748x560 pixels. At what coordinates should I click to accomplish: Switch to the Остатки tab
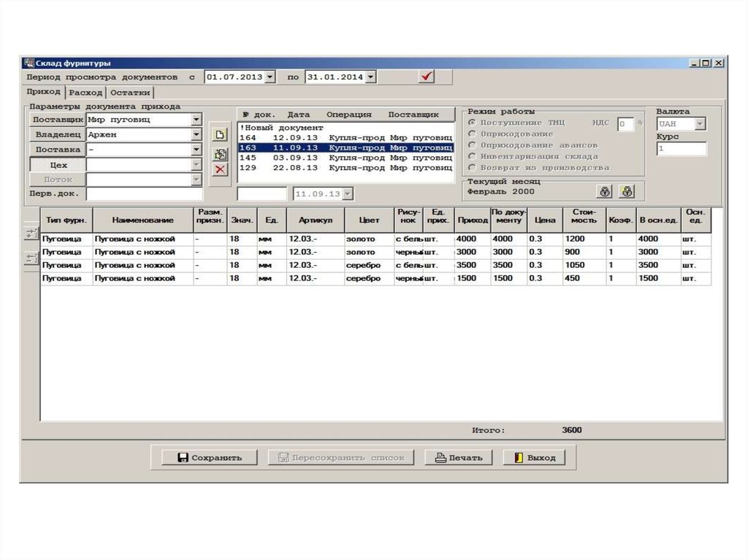click(x=131, y=93)
